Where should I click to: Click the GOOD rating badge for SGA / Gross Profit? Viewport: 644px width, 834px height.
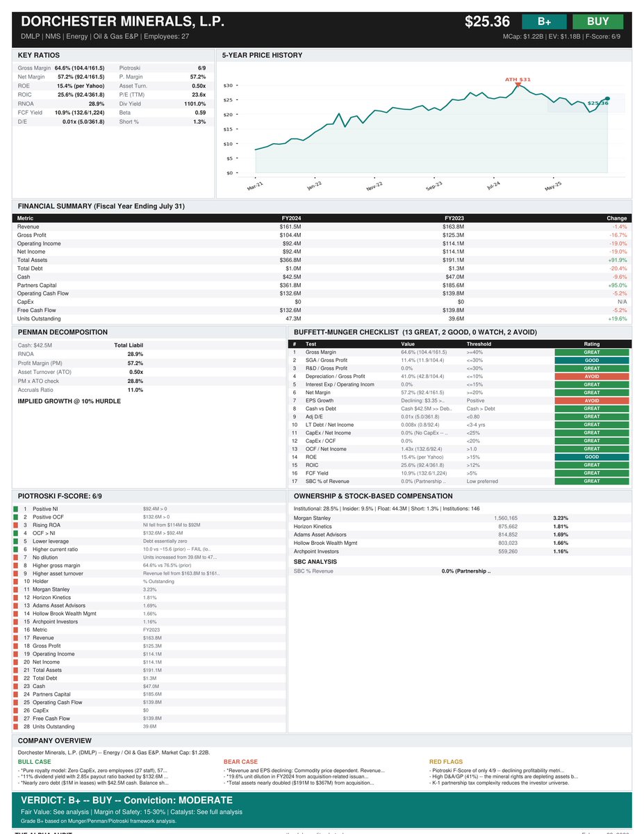click(591, 361)
